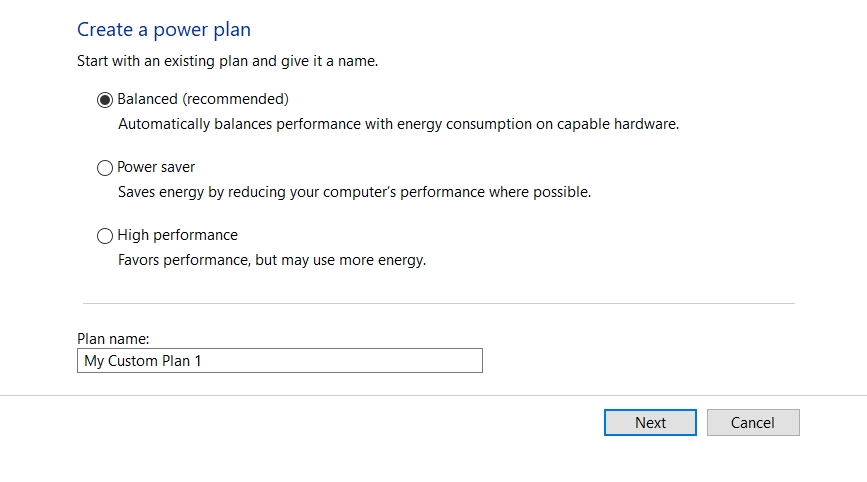Click the Power saver description about saving energy
The height and width of the screenshot is (482, 867).
[354, 192]
